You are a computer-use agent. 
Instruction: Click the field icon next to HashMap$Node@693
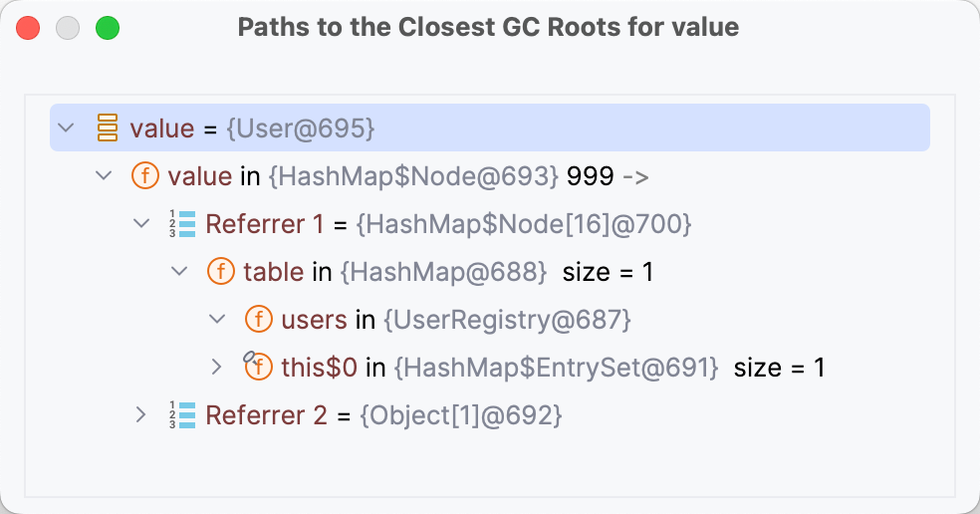145,176
